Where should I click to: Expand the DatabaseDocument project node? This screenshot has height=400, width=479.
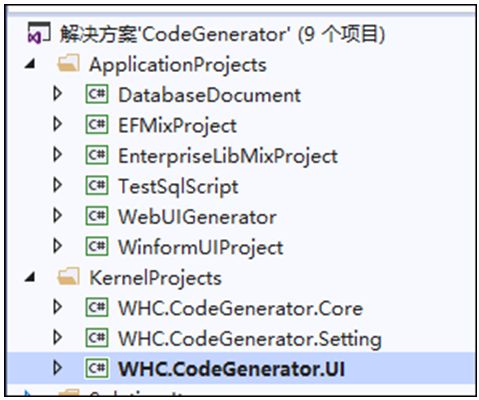(x=58, y=94)
